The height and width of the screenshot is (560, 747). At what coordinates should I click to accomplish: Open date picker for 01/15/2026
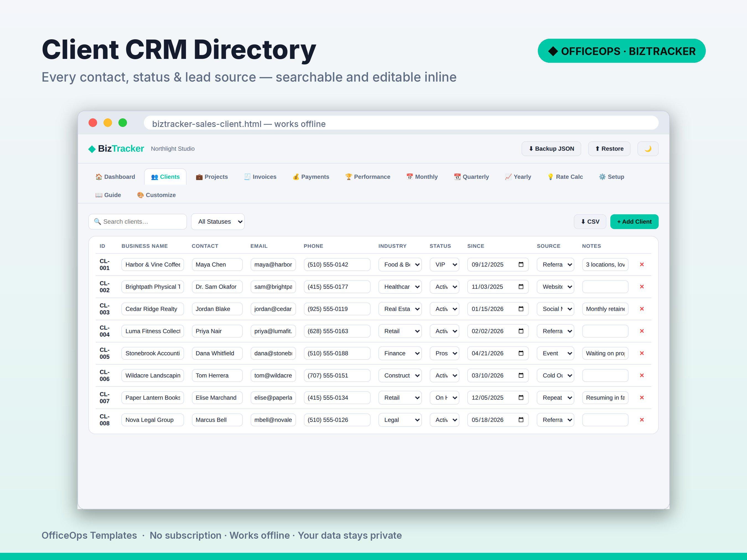(521, 309)
